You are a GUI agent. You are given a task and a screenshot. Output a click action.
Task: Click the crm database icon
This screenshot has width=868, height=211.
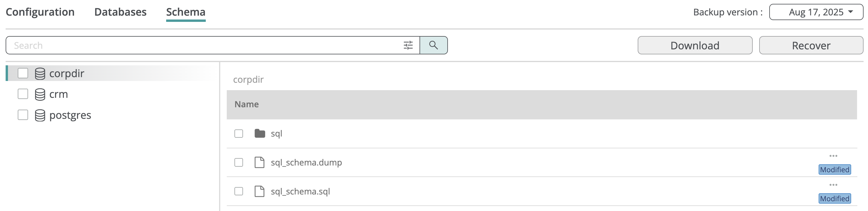(x=40, y=94)
